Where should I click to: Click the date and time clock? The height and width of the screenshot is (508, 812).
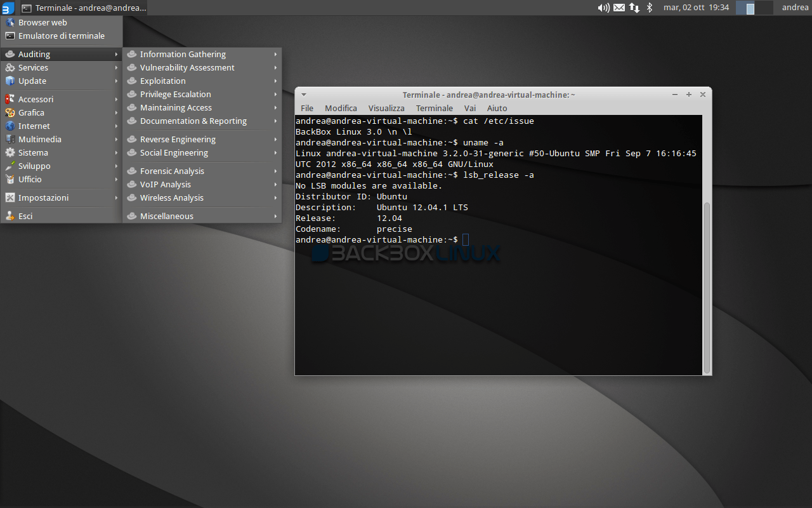tap(696, 8)
